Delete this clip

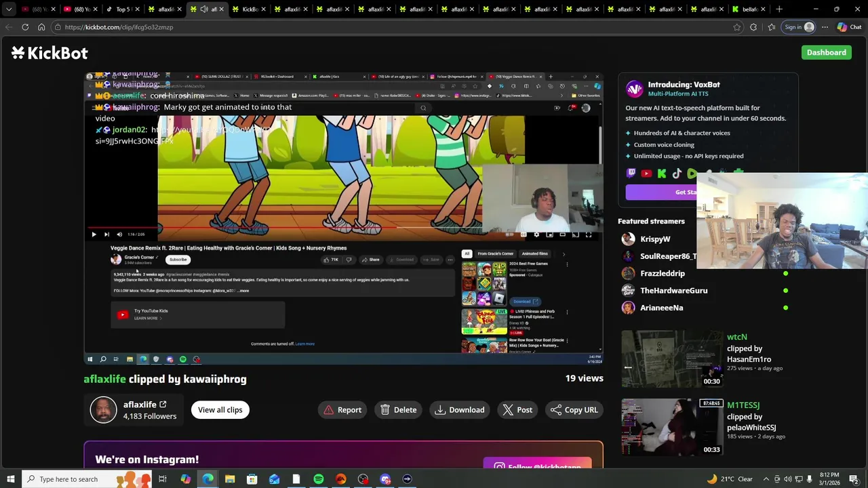(398, 409)
